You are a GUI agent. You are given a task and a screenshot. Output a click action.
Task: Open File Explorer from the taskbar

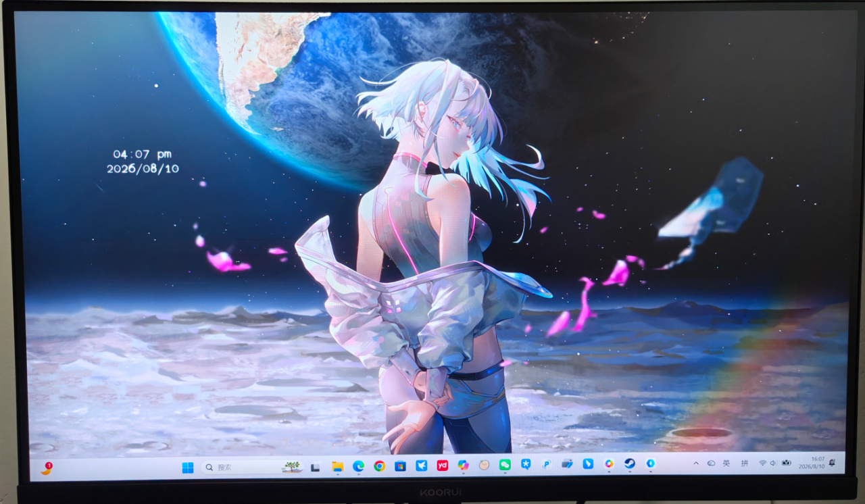click(x=337, y=466)
